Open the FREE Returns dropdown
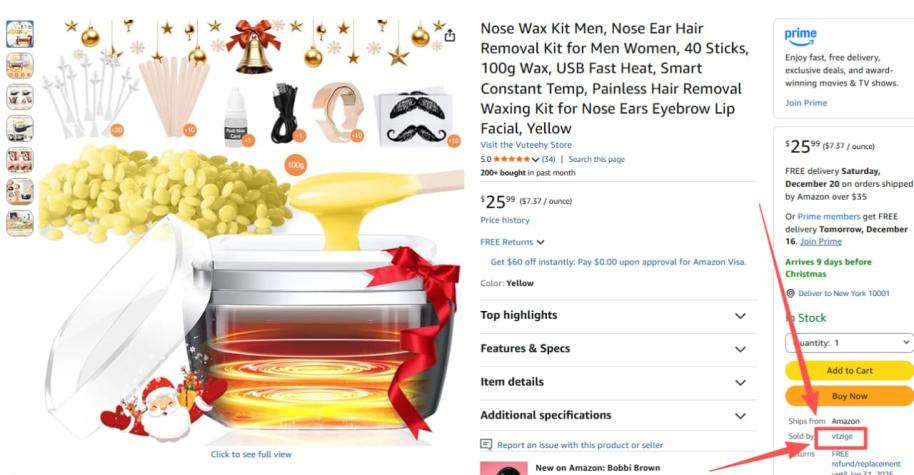 512,242
